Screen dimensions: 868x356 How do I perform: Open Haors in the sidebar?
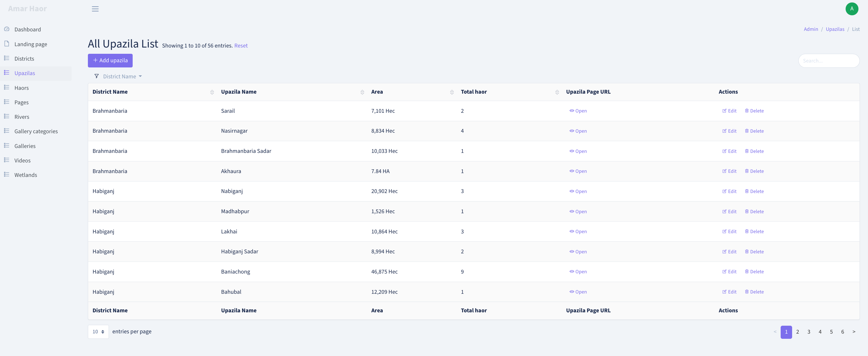click(22, 88)
